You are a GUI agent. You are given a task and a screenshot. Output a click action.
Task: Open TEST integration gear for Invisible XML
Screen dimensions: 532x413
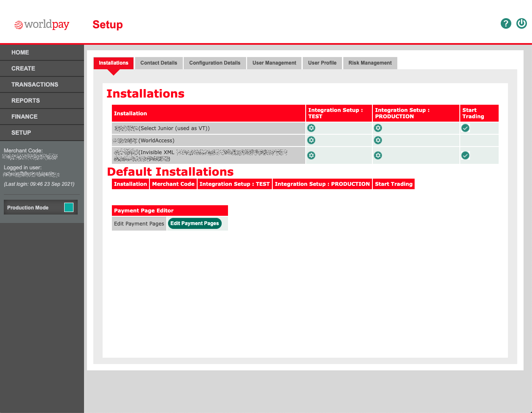tap(311, 155)
